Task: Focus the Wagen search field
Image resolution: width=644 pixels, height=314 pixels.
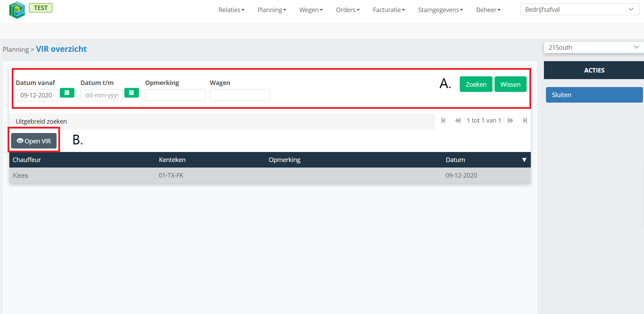Action: tap(240, 95)
